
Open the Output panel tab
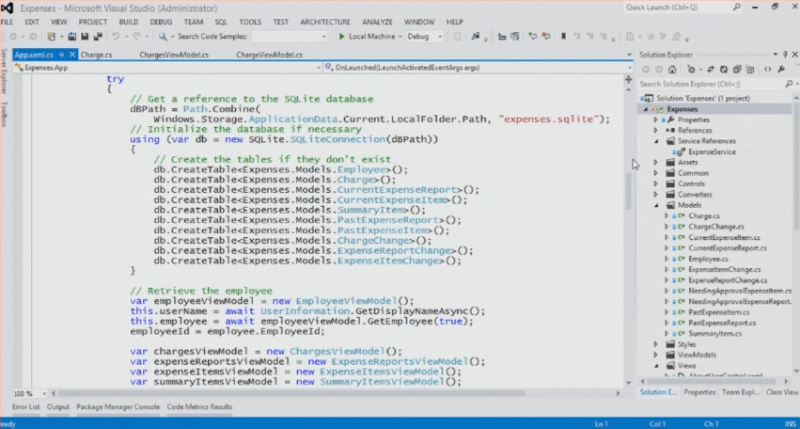pos(58,407)
